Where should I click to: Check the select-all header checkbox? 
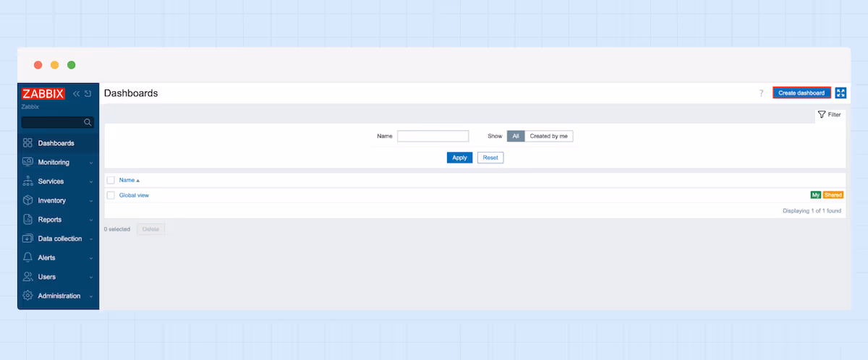coord(111,180)
